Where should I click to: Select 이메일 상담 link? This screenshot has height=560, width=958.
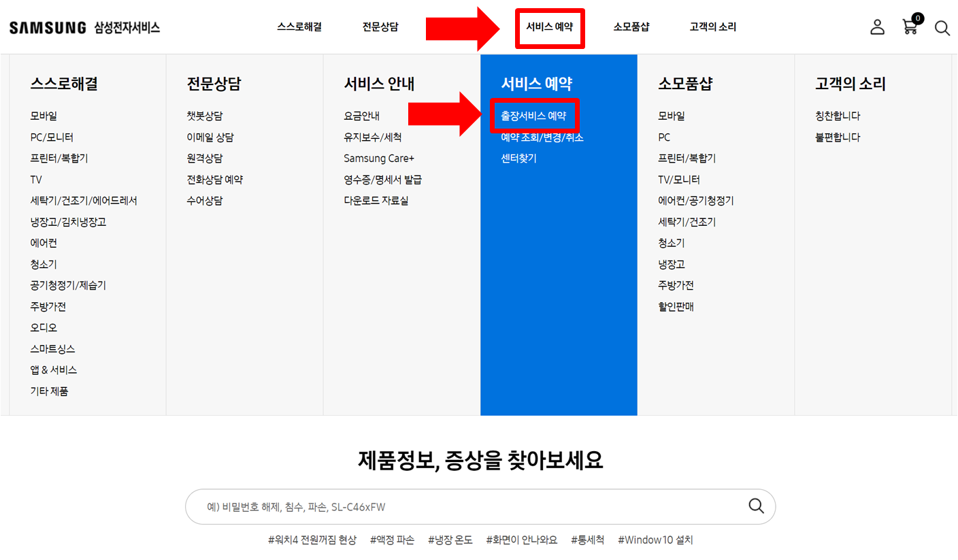[210, 137]
